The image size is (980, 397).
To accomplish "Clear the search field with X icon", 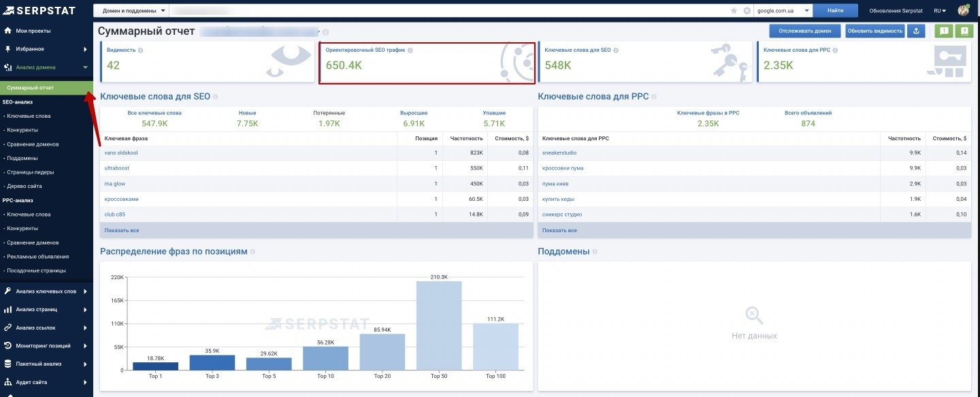I will click(x=747, y=11).
